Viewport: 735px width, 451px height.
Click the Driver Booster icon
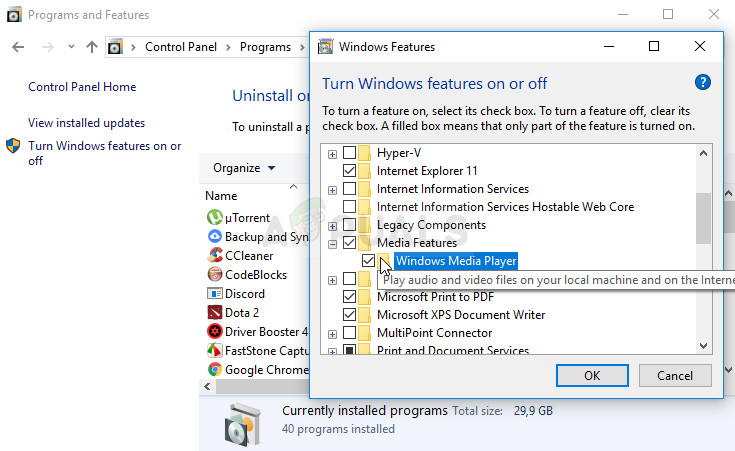(x=214, y=331)
